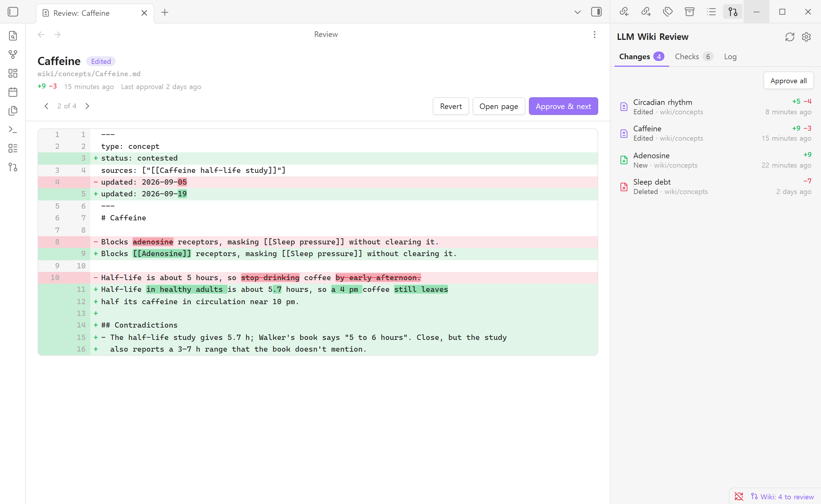The width and height of the screenshot is (821, 504).
Task: Click the Adenosine new-file icon
Action: point(624,160)
